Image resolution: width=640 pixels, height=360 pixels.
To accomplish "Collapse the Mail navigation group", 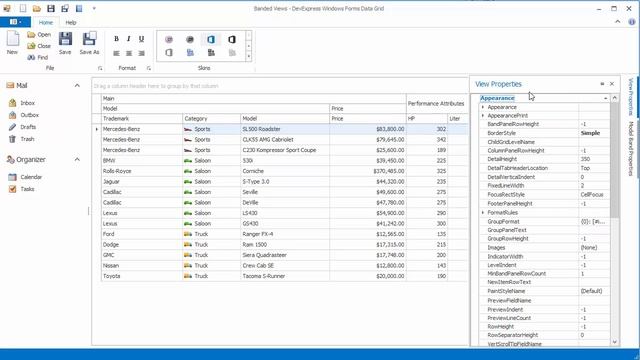I will click(x=77, y=85).
